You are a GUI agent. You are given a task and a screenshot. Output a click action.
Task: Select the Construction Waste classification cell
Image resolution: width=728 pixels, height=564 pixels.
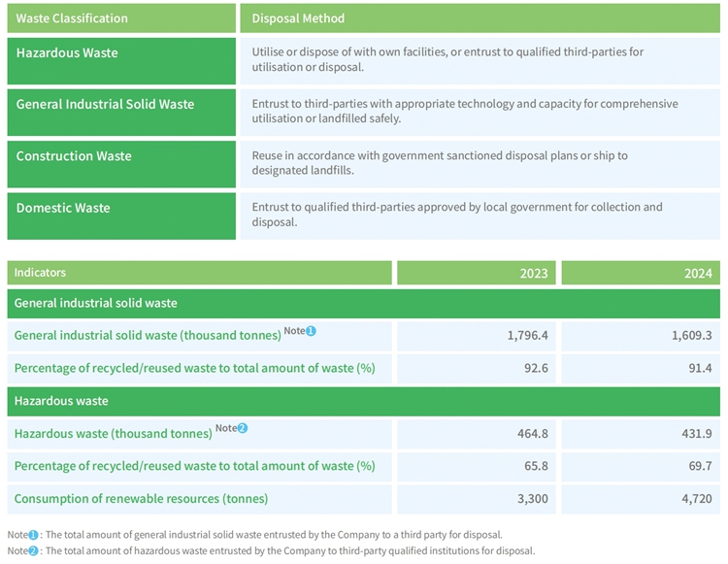point(121,163)
